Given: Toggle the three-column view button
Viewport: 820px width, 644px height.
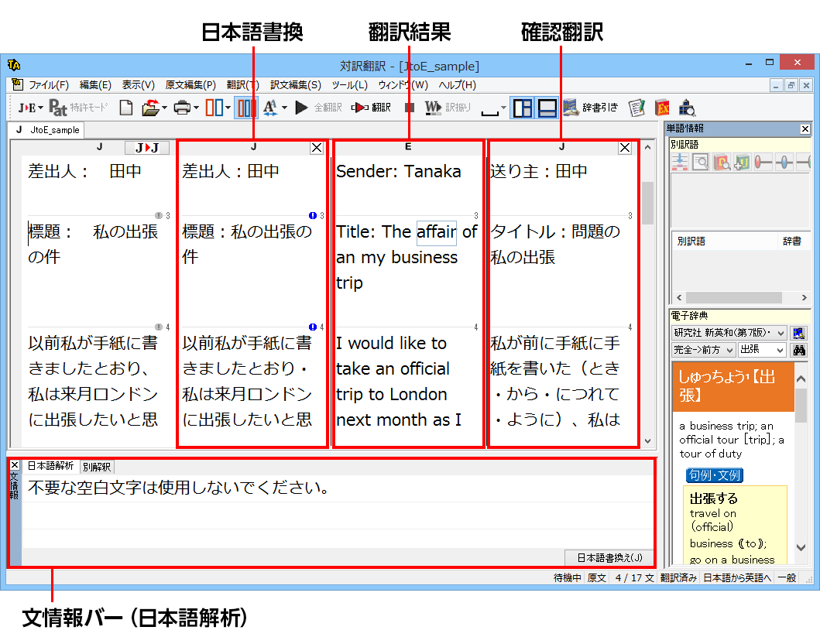Looking at the screenshot, I should pos(246,108).
